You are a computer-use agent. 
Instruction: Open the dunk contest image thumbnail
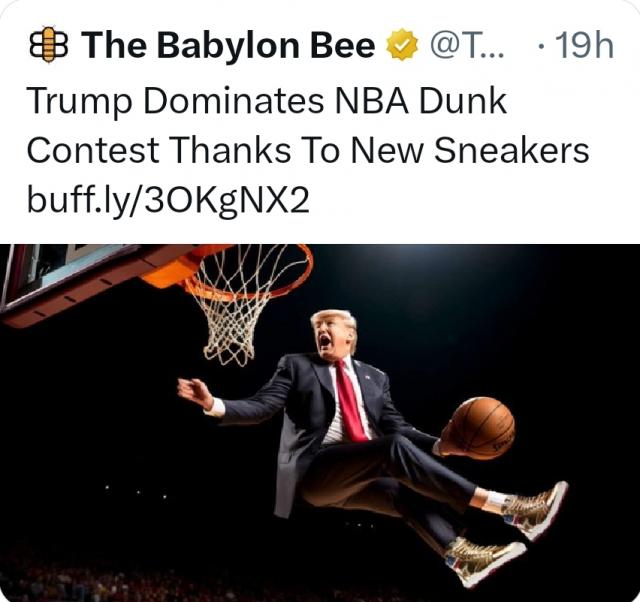coord(320,423)
